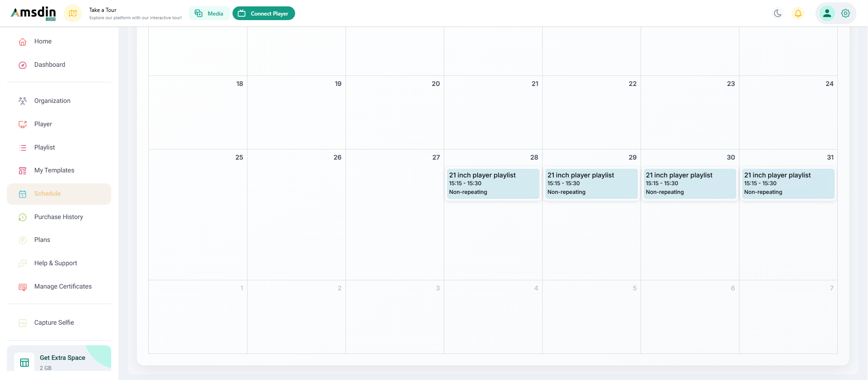Click the Home icon in sidebar
The height and width of the screenshot is (380, 868).
click(22, 42)
